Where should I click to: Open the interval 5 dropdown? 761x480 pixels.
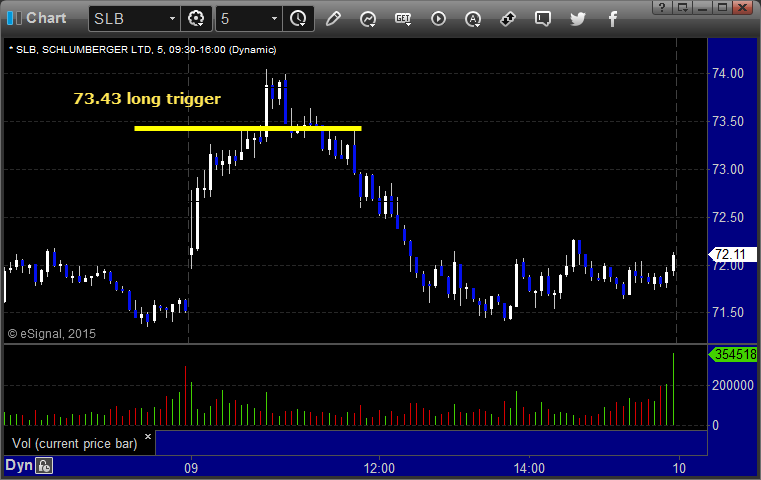click(274, 19)
